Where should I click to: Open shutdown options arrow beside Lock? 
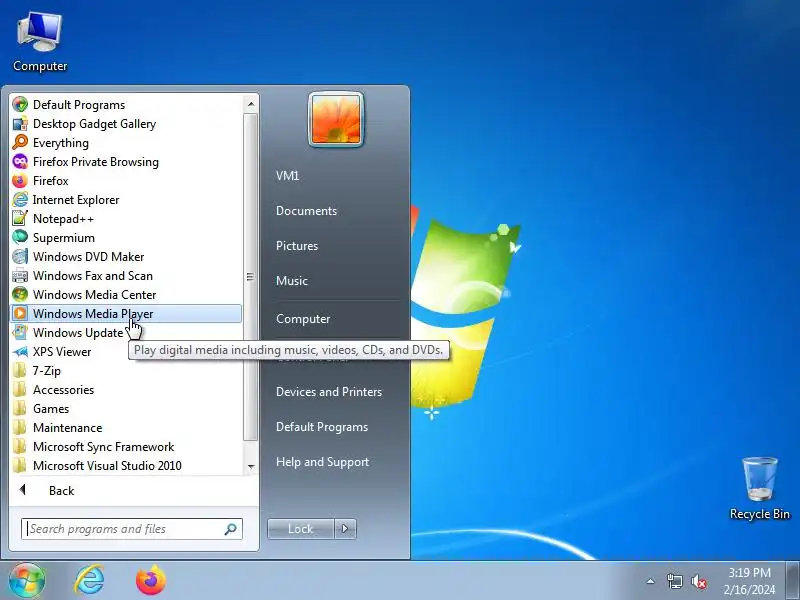click(345, 529)
